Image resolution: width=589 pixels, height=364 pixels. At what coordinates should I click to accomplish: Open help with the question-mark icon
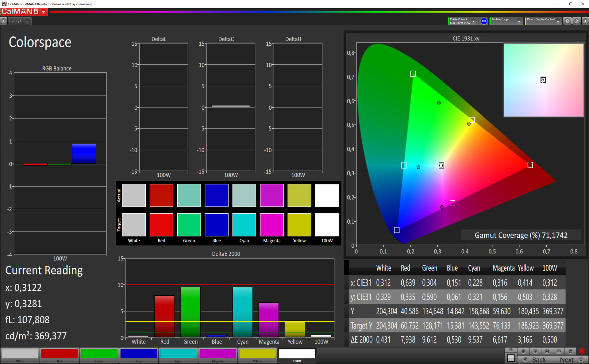[576, 21]
